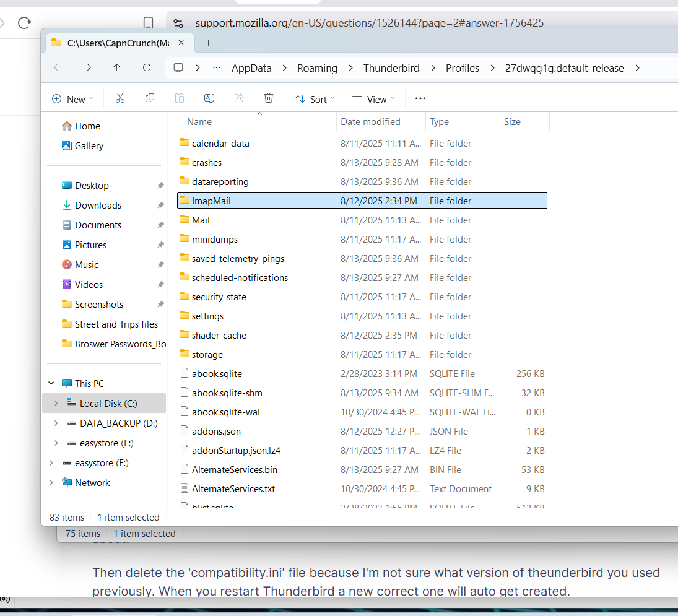Click the Cut scissors icon in toolbar
Screen dimensions: 678x616
point(120,98)
